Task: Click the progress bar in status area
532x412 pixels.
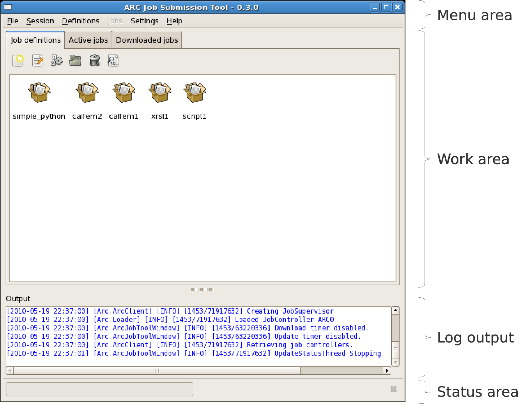Action: [99, 389]
